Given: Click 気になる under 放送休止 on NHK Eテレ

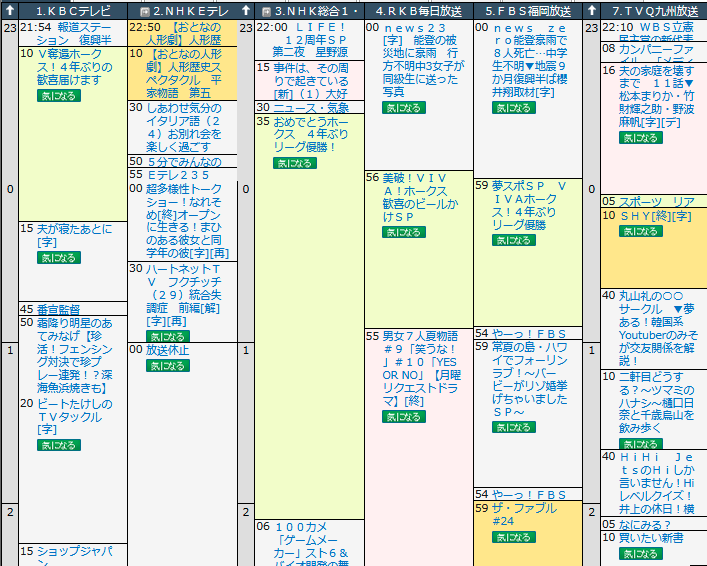Looking at the screenshot, I should click(x=168, y=366).
